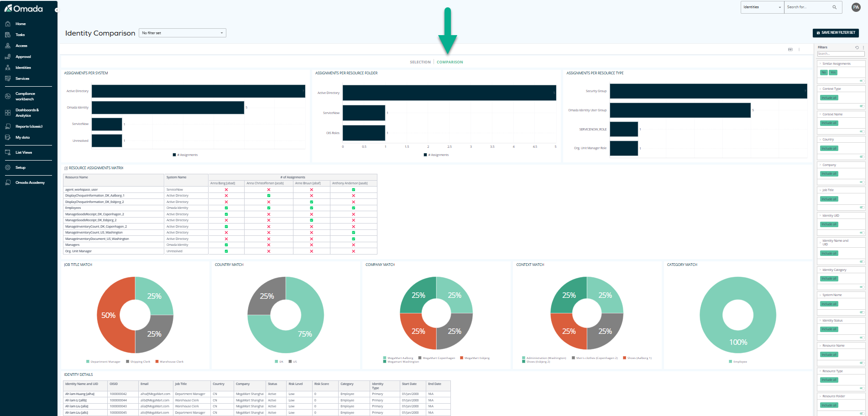Screen dimensions: 868x416
Task: Click the Resource Assignments Matrix title icon
Action: pos(66,168)
